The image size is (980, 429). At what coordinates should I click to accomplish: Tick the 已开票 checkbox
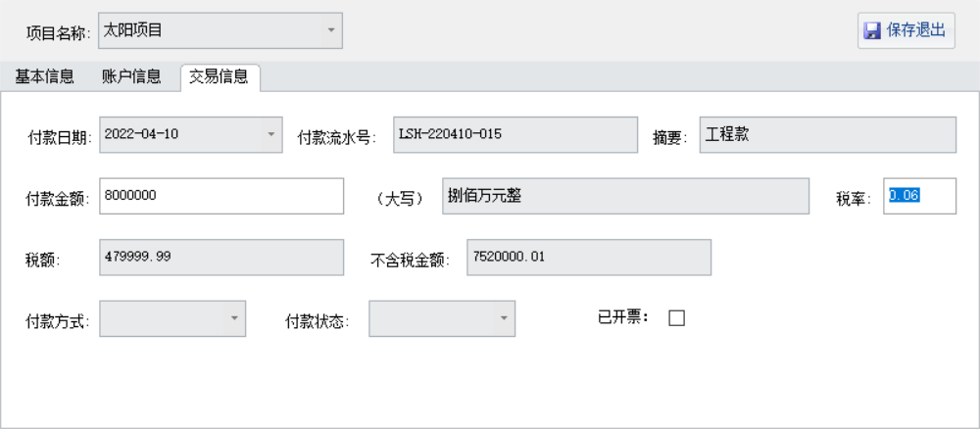click(x=676, y=317)
